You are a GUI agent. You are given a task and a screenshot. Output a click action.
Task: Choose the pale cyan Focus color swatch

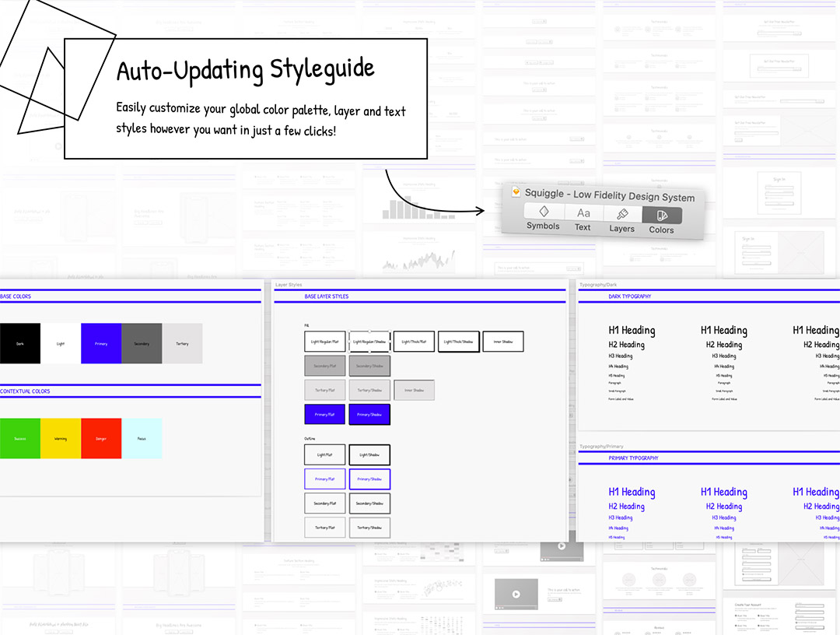[x=142, y=438]
